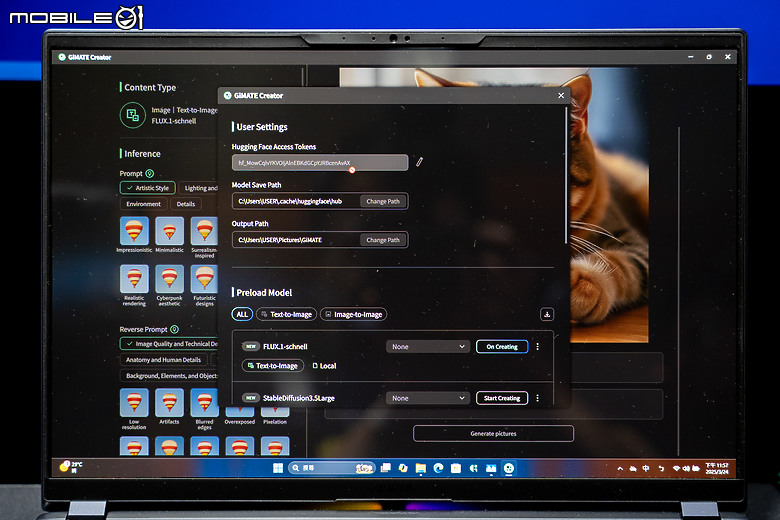Screen dimensions: 780x520
Task: Click the Text-to-Image tag under FLUX.1-schnell
Action: pos(273,366)
